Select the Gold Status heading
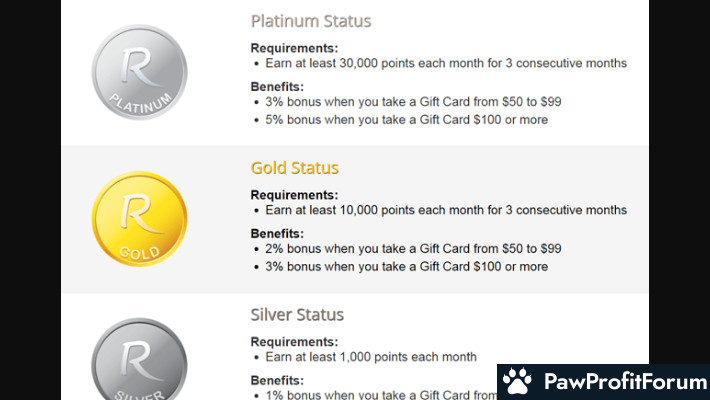Image resolution: width=710 pixels, height=400 pixels. (295, 168)
